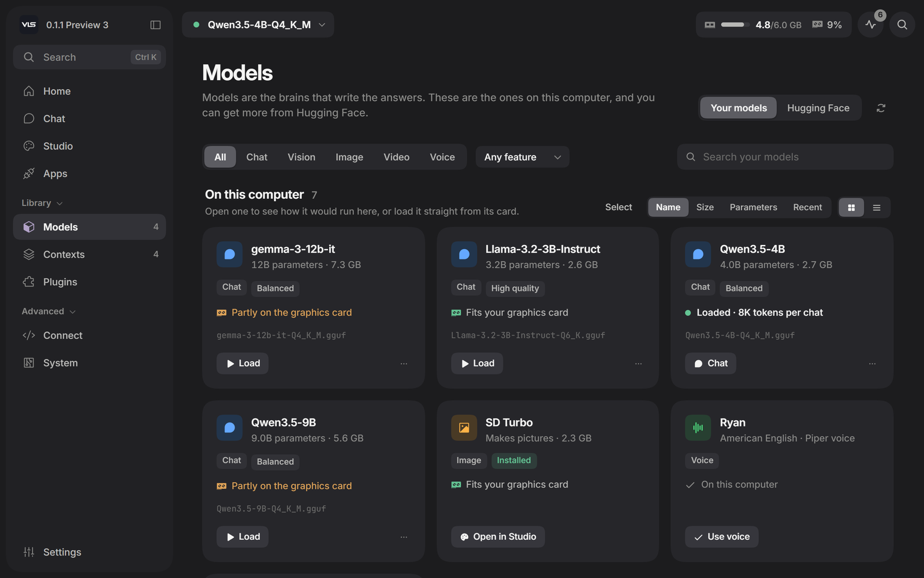Collapse the Library section

(x=42, y=203)
